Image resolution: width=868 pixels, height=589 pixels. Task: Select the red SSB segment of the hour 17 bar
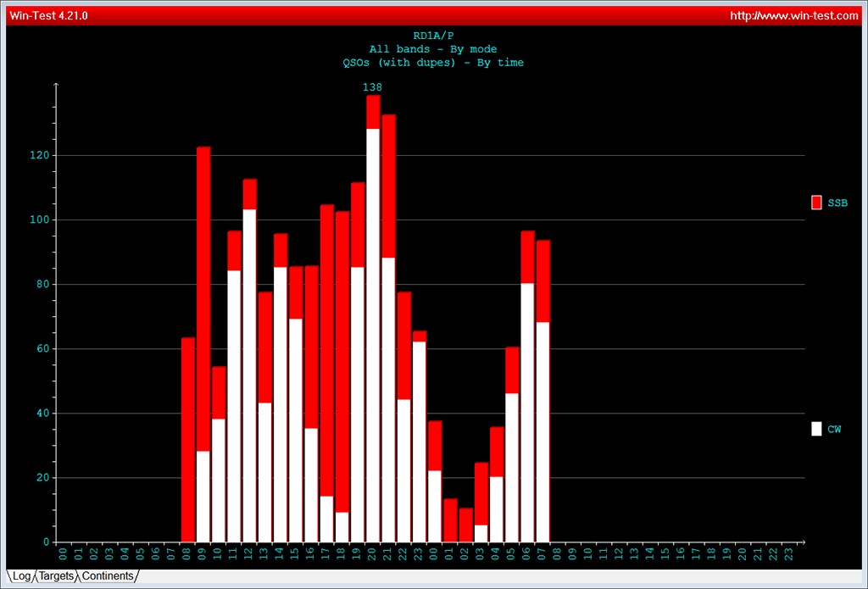(326, 347)
